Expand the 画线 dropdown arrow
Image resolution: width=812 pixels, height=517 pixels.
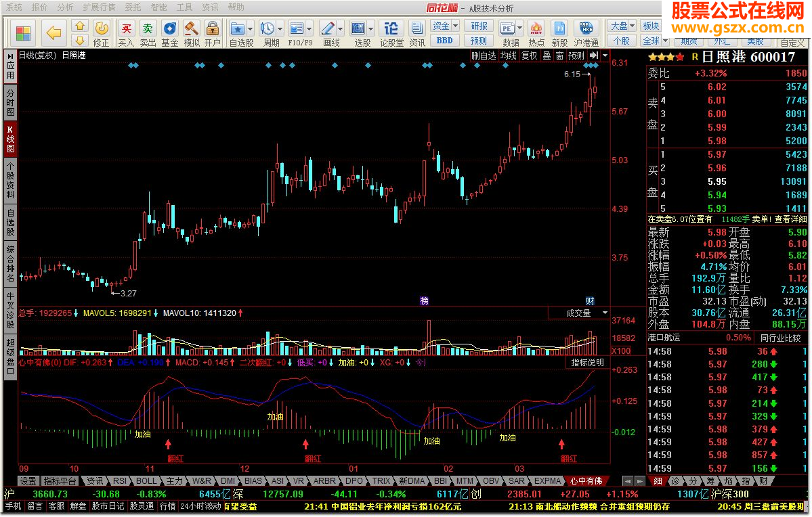[340, 28]
